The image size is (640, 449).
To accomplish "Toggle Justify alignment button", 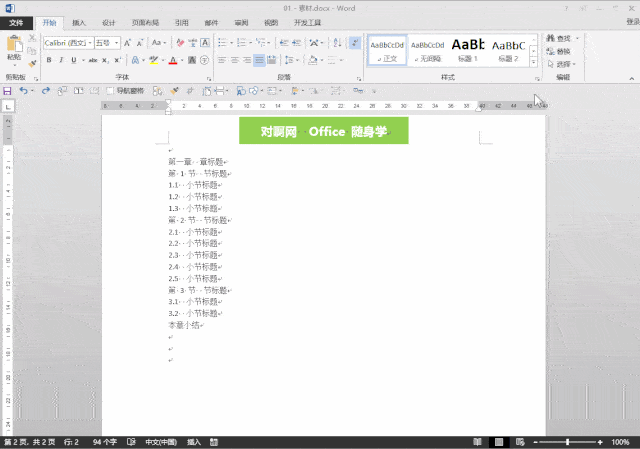I will pyautogui.click(x=259, y=60).
